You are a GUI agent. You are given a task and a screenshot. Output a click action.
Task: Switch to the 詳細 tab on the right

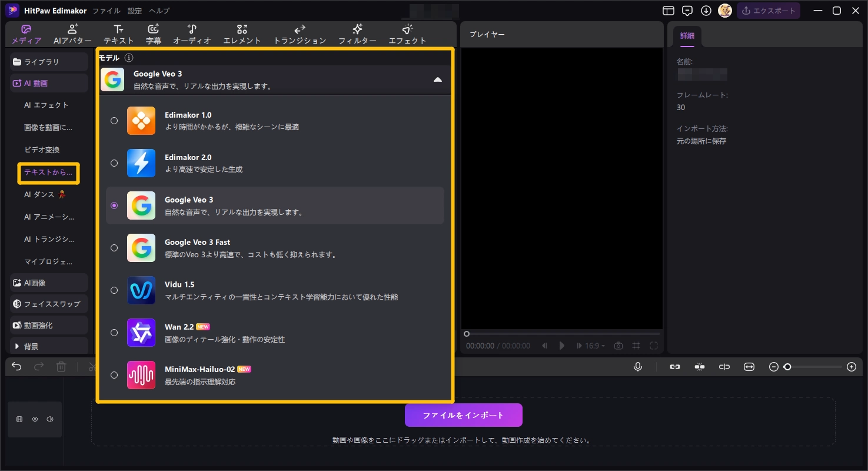(x=687, y=35)
